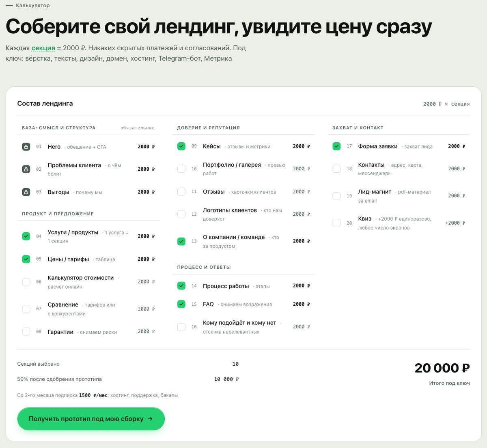Image resolution: width=487 pixels, height=448 pixels.
Task: Click the Лид-магнит label
Action: coord(375,192)
